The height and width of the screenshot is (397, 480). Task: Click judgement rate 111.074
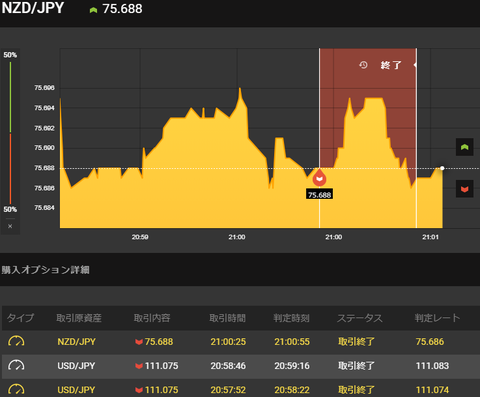click(432, 390)
